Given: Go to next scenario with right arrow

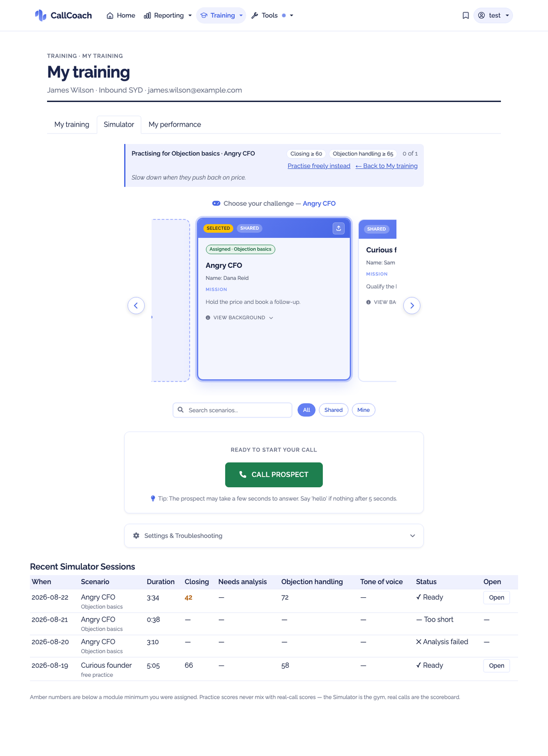Looking at the screenshot, I should 412,305.
